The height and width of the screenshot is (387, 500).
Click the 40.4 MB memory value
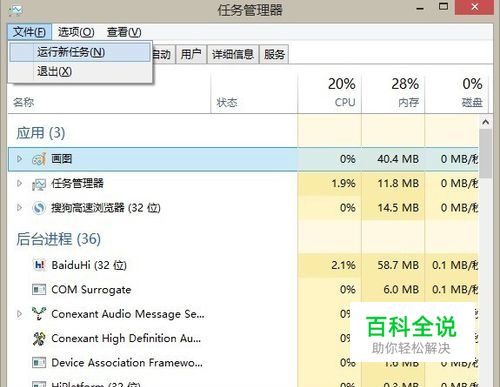pos(398,159)
